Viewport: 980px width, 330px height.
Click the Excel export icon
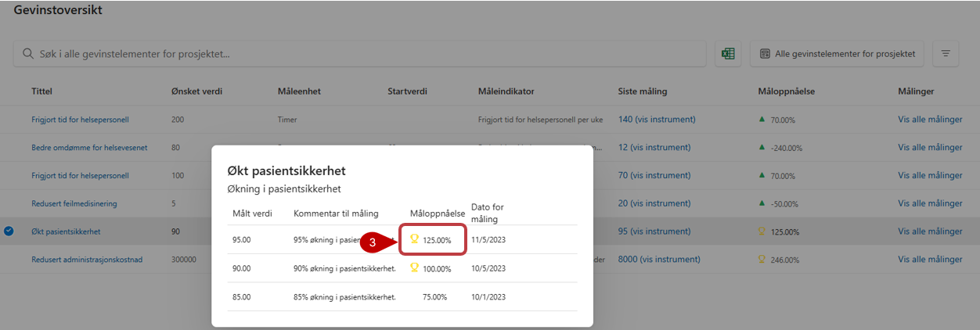tap(728, 54)
